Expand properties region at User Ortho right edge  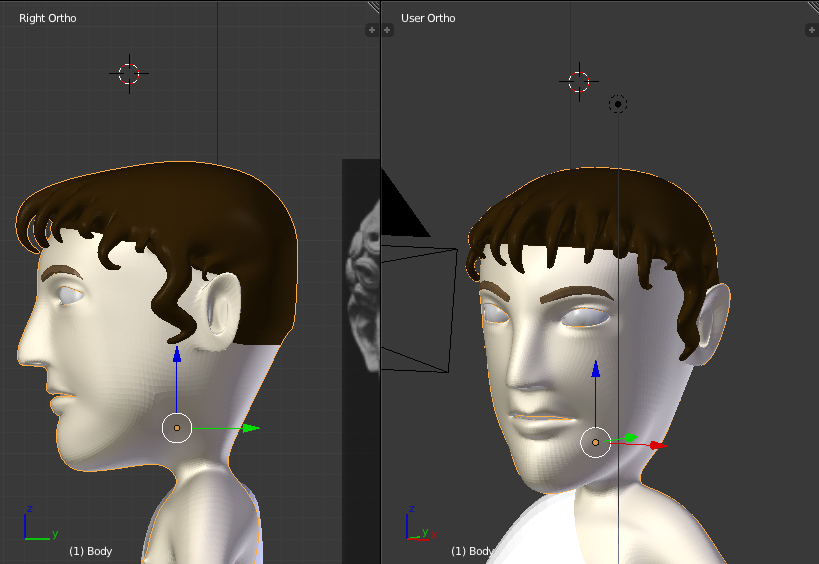click(811, 30)
